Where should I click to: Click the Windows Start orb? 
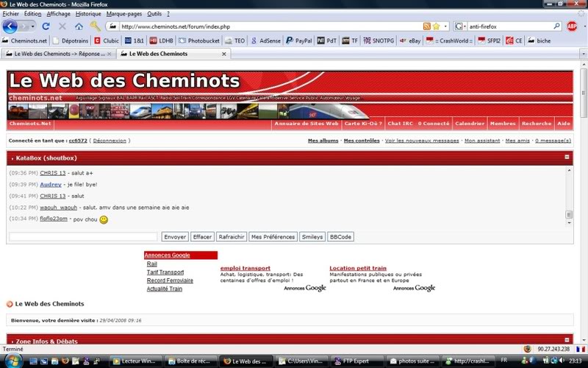(x=12, y=361)
